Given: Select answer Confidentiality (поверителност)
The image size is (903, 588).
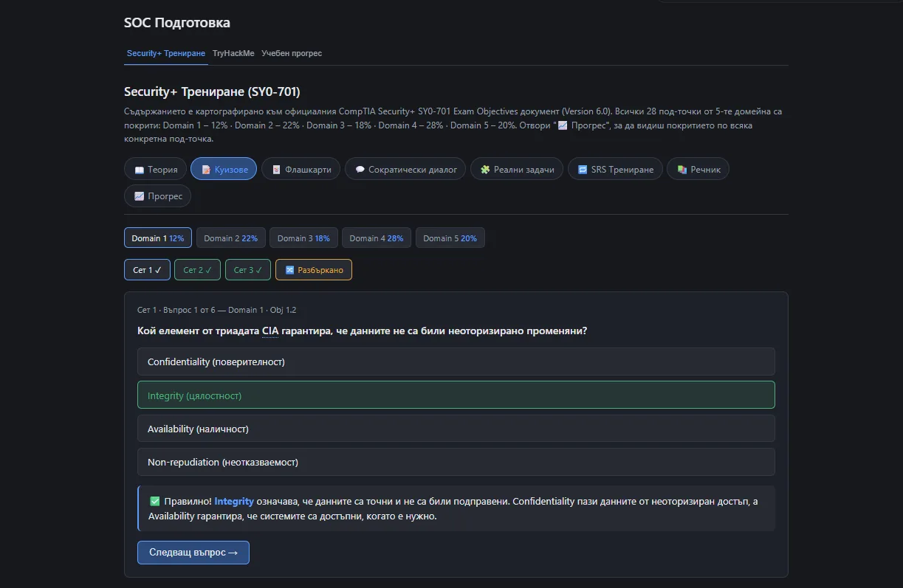Looking at the screenshot, I should pos(456,362).
